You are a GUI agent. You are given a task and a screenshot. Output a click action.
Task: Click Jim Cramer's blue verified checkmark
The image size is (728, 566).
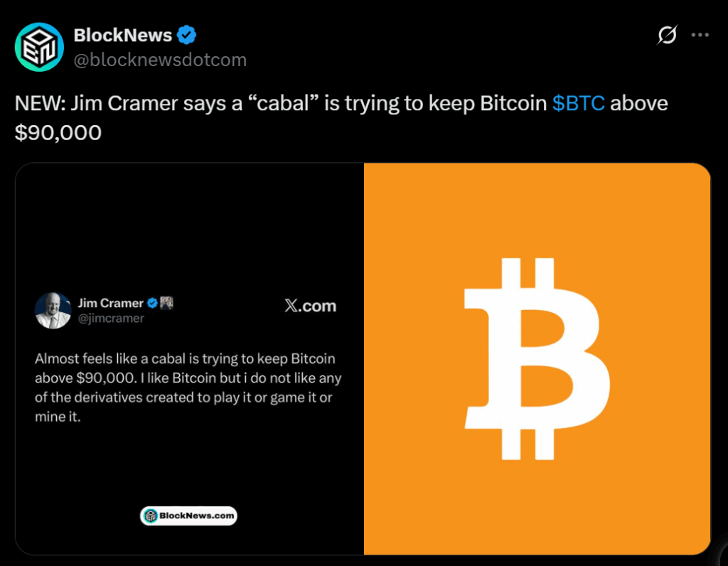tap(152, 304)
